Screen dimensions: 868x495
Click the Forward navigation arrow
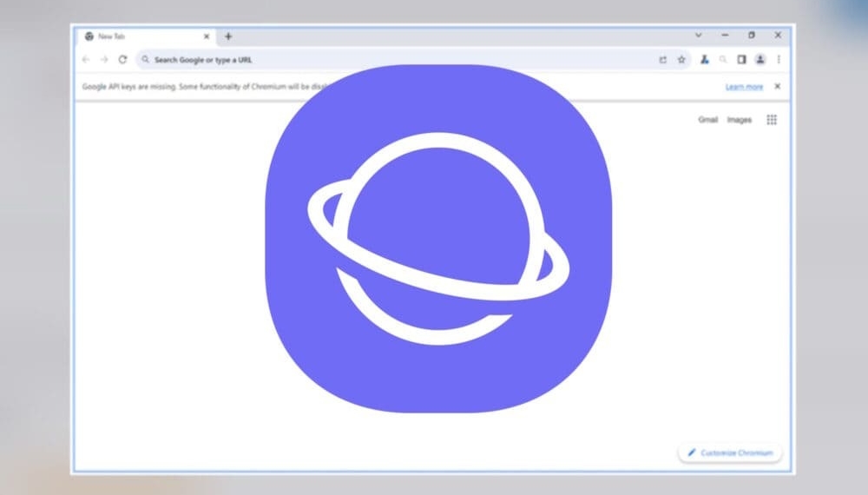[x=104, y=60]
